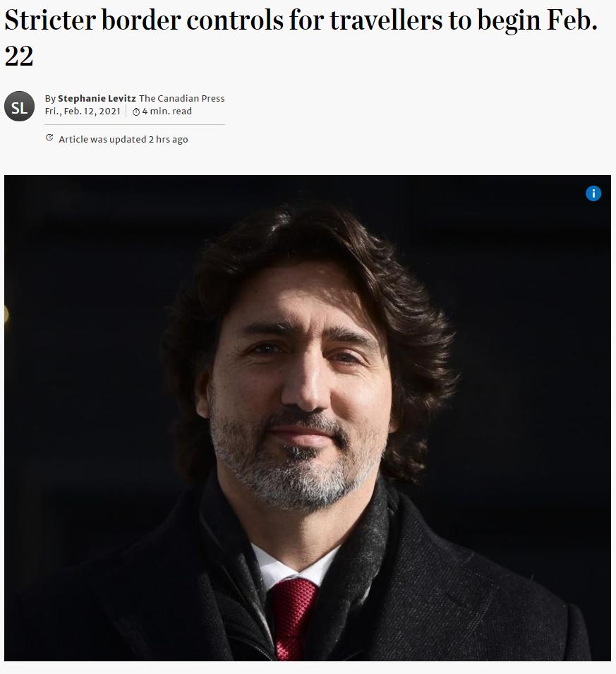
Task: Click the word 'By' in byline
Action: (50, 98)
